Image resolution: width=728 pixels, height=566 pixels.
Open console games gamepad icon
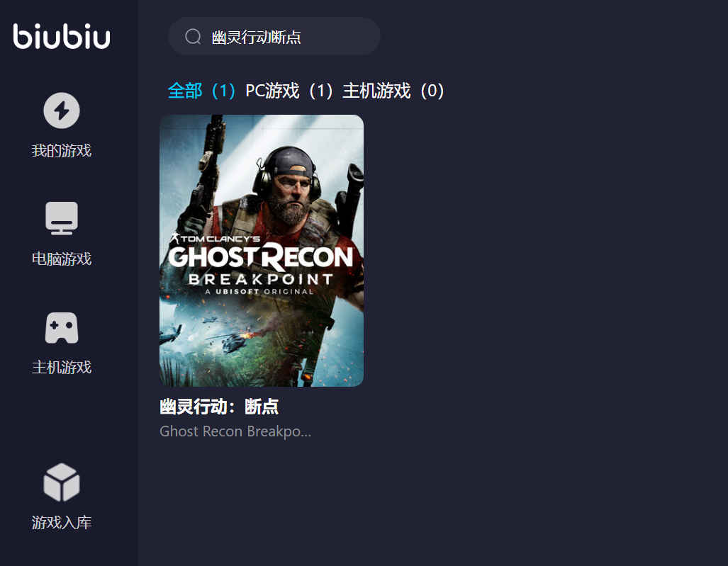point(62,327)
